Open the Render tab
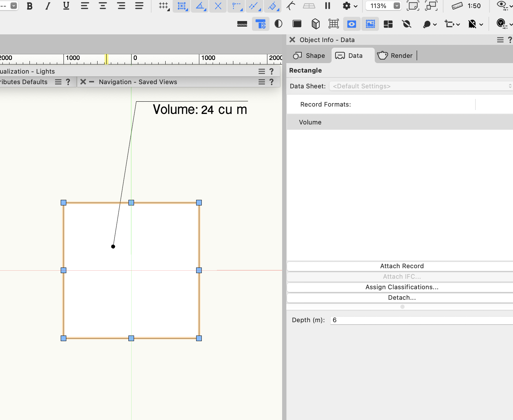 [x=395, y=56]
